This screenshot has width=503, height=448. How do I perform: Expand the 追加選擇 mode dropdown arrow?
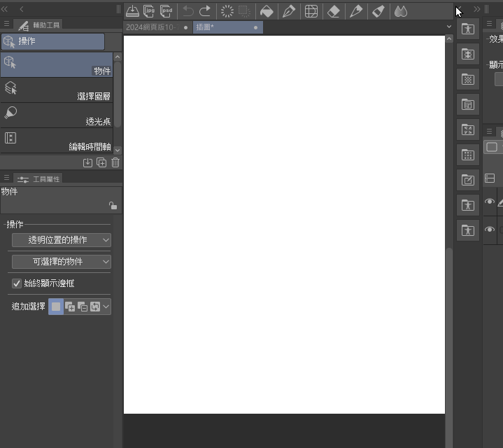(x=106, y=307)
